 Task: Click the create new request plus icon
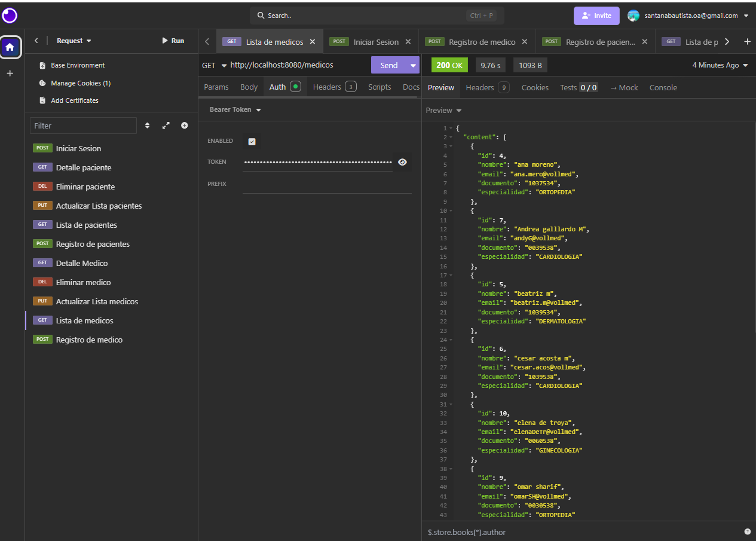185,126
